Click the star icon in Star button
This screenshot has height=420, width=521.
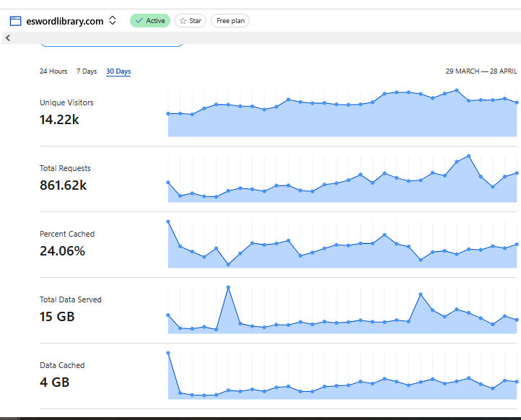(183, 21)
